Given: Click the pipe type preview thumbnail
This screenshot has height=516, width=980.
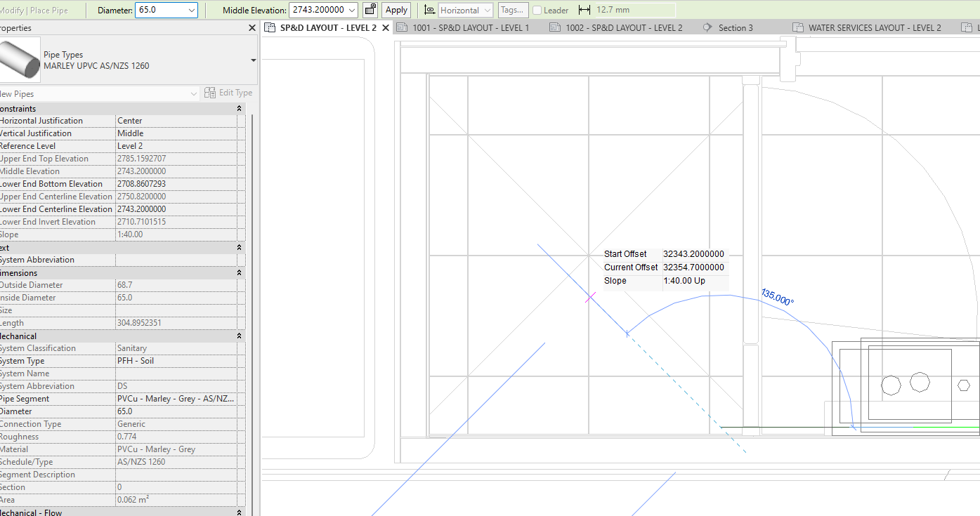Looking at the screenshot, I should coord(20,60).
